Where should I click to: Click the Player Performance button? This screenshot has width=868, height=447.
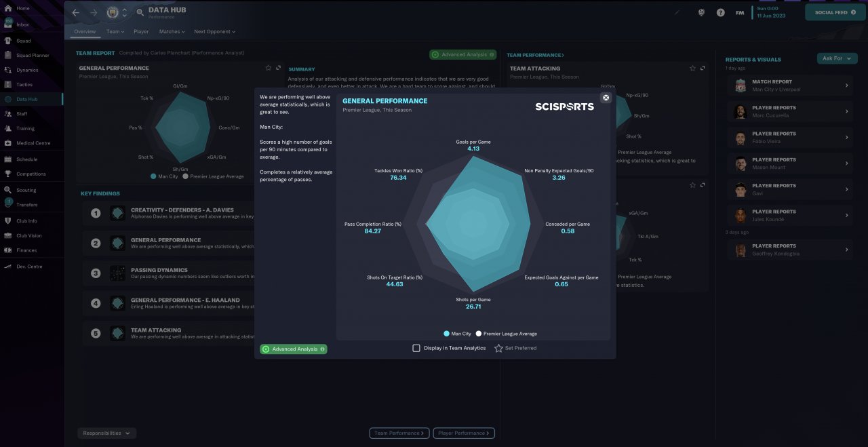[465, 433]
